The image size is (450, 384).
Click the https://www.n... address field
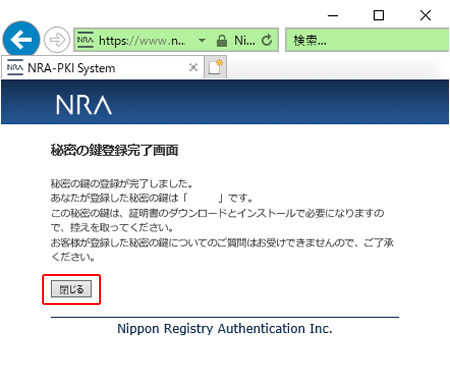click(142, 40)
